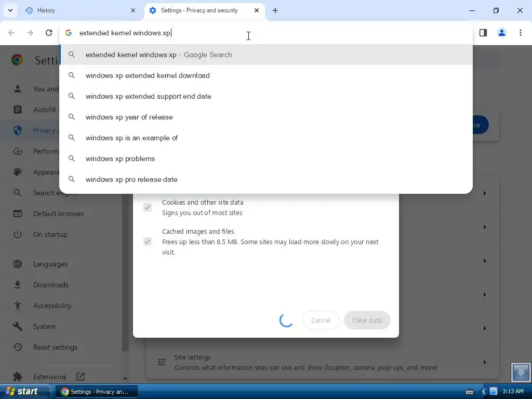This screenshot has width=532, height=399.
Task: Open the Windows start menu
Action: tap(24, 391)
